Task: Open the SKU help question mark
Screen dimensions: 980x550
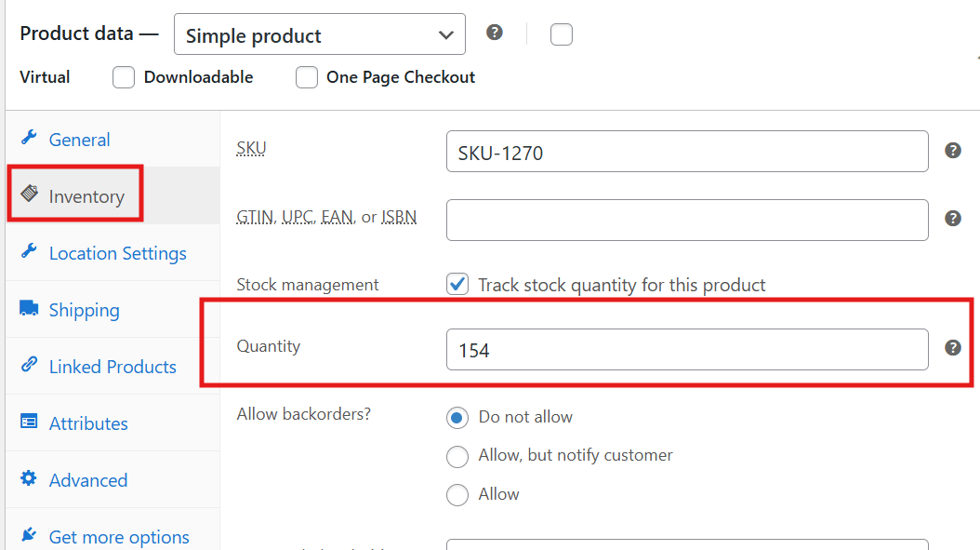Action: click(953, 150)
